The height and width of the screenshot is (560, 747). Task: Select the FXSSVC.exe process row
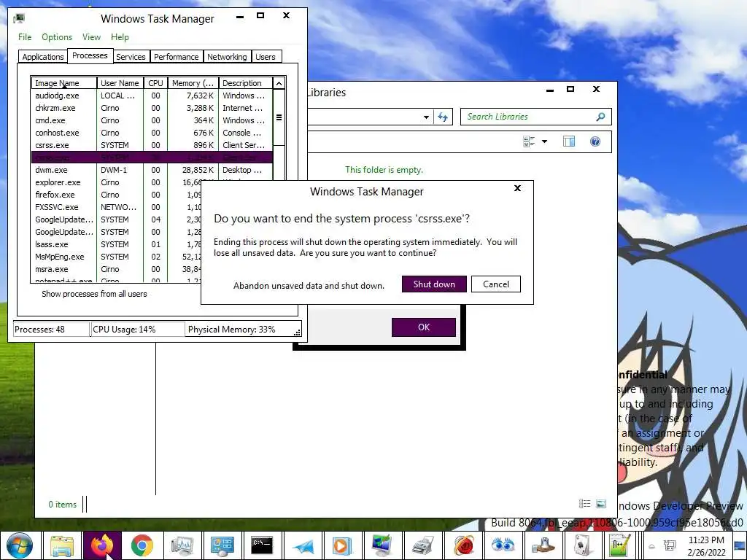click(x=116, y=207)
